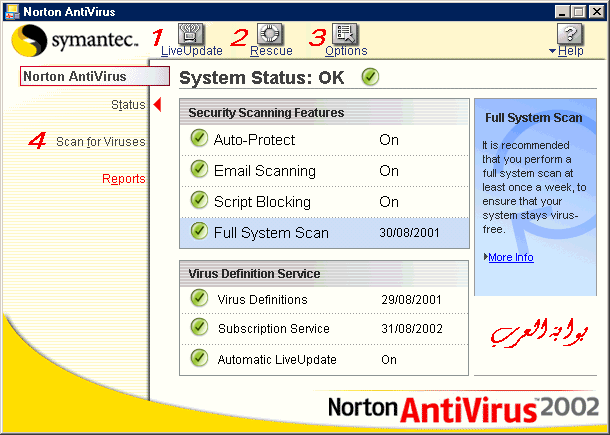The height and width of the screenshot is (435, 610).
Task: Click the System Status OK checkmark icon
Action: [x=370, y=77]
